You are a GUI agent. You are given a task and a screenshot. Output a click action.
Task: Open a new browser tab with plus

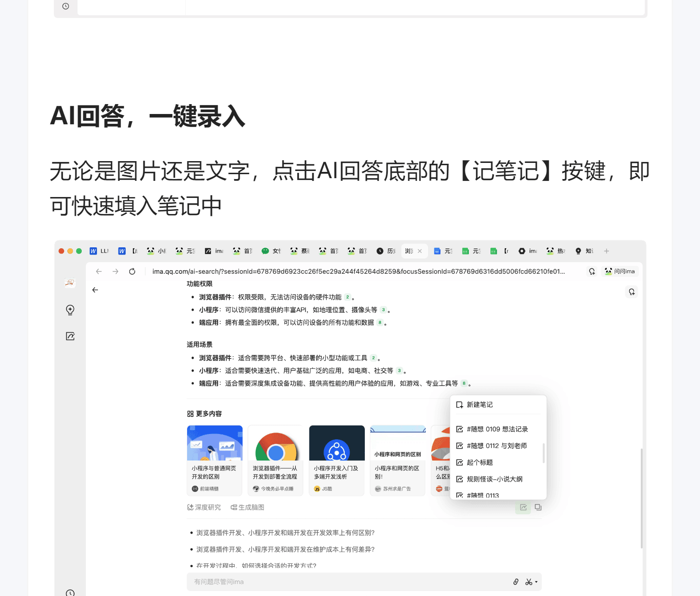pos(606,251)
